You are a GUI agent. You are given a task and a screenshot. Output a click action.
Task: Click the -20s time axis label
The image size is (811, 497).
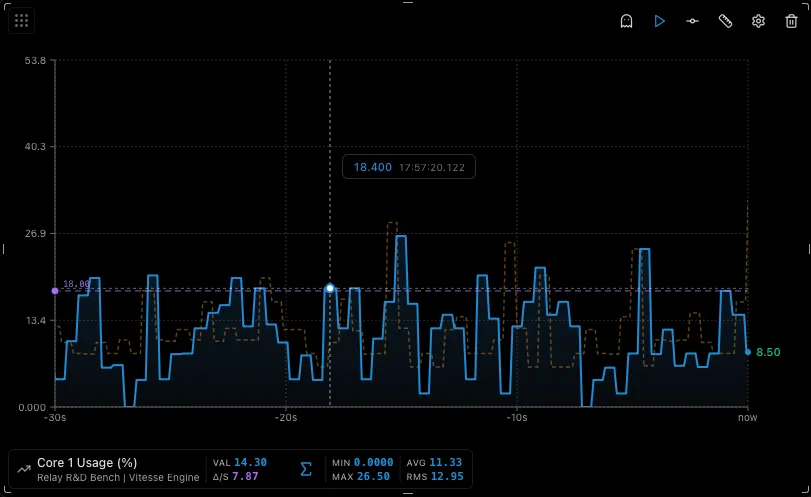click(x=286, y=417)
